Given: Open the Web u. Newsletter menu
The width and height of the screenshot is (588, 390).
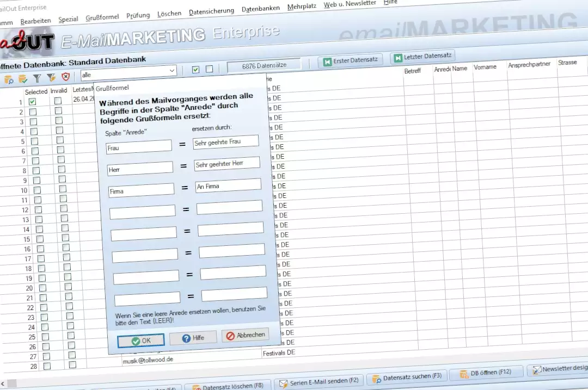Looking at the screenshot, I should (x=350, y=4).
